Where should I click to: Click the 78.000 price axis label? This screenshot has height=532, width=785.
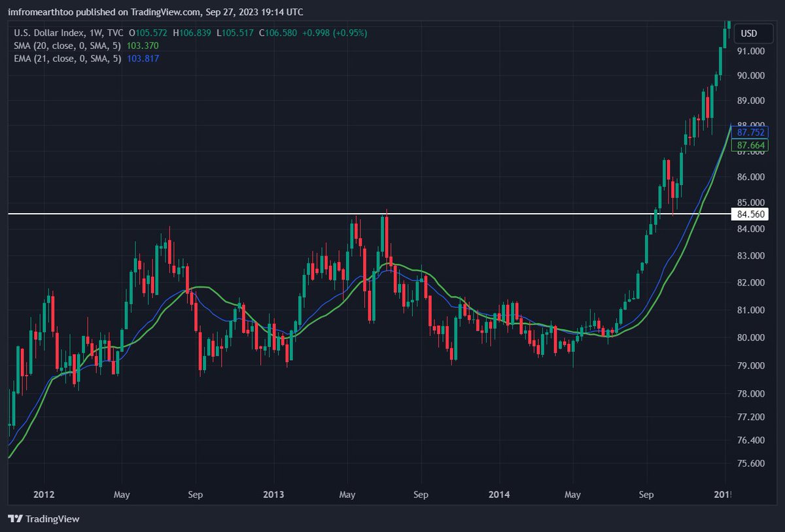(750, 393)
